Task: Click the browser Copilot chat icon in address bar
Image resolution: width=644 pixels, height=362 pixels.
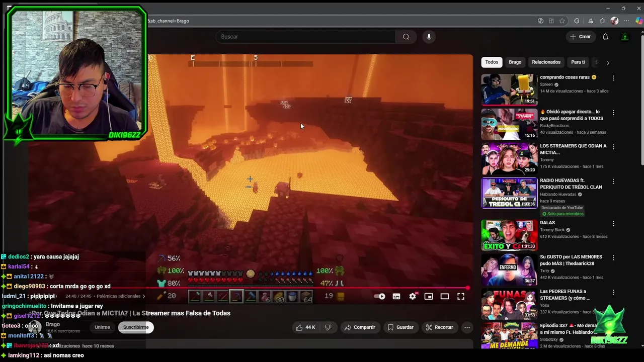Action: 540,21
